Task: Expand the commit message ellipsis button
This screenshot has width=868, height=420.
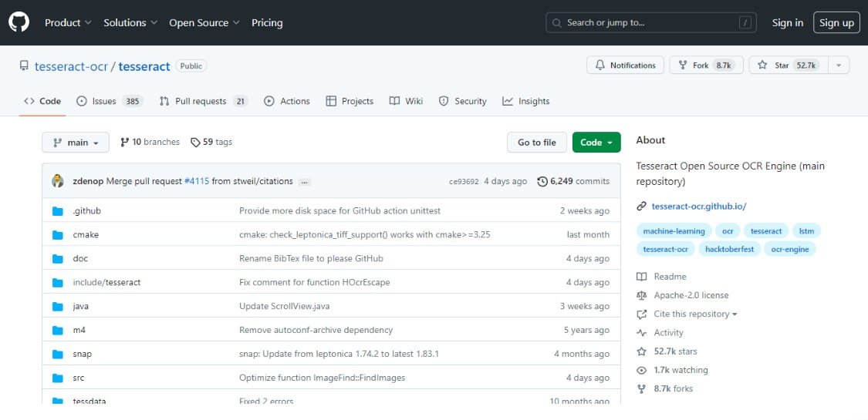Action: [304, 182]
